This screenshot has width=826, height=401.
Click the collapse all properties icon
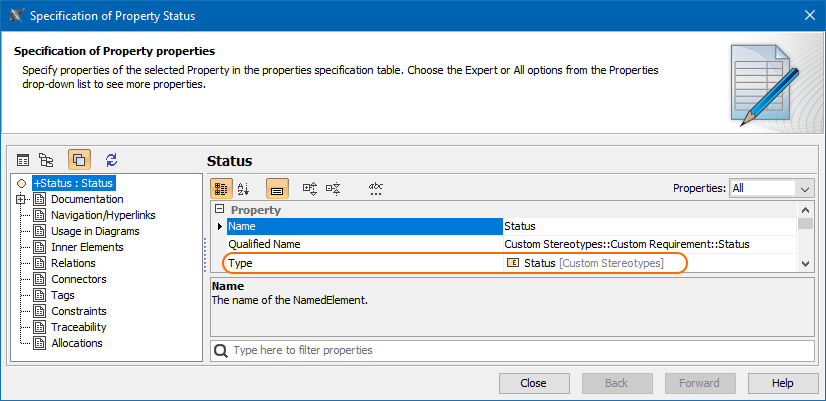coord(333,188)
